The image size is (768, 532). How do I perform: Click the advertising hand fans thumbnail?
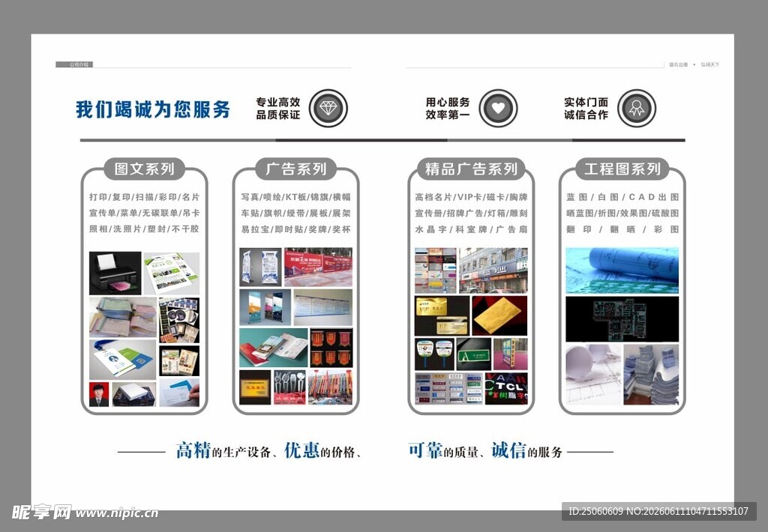coord(434,354)
